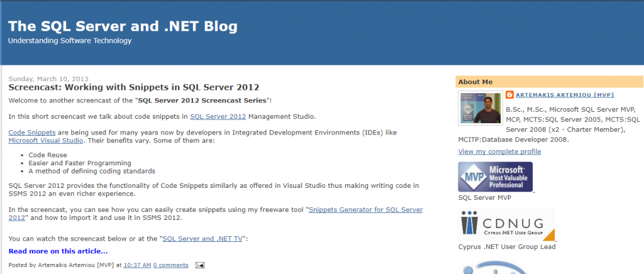
Task: Follow the SQL Server 2012 link
Action: [x=218, y=116]
